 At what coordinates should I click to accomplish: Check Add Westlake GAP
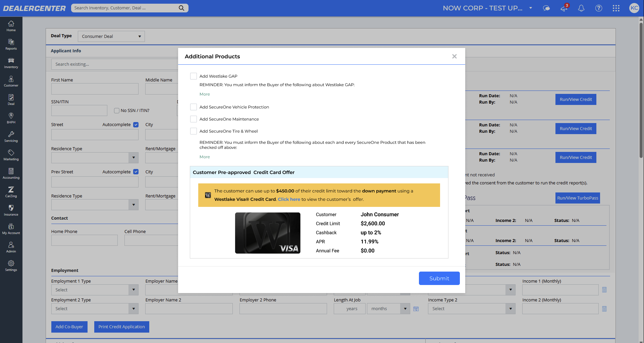pyautogui.click(x=194, y=76)
